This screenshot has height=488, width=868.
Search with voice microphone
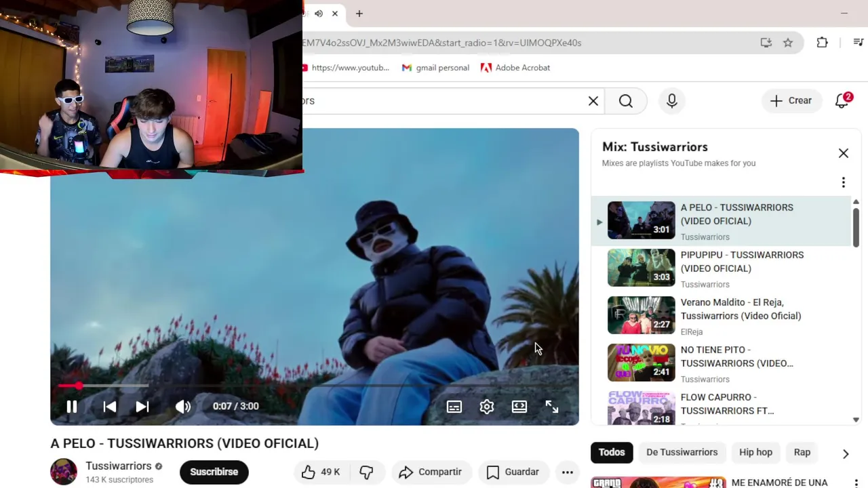coord(672,101)
